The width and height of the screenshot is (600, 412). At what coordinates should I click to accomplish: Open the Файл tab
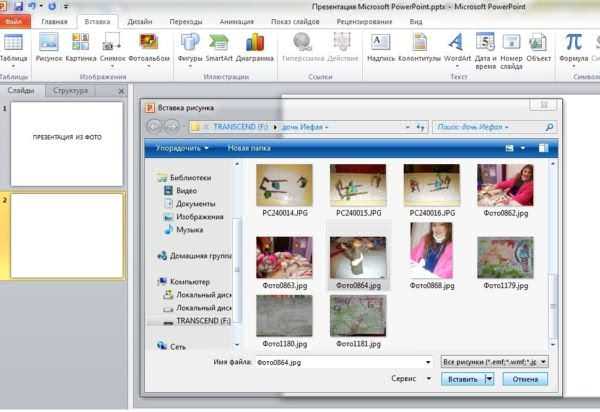tap(14, 21)
